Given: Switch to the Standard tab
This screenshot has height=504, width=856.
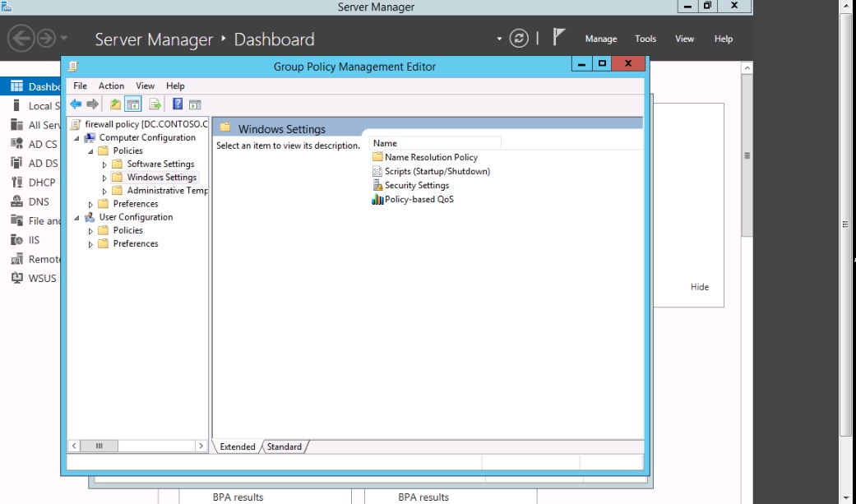Looking at the screenshot, I should [x=285, y=446].
